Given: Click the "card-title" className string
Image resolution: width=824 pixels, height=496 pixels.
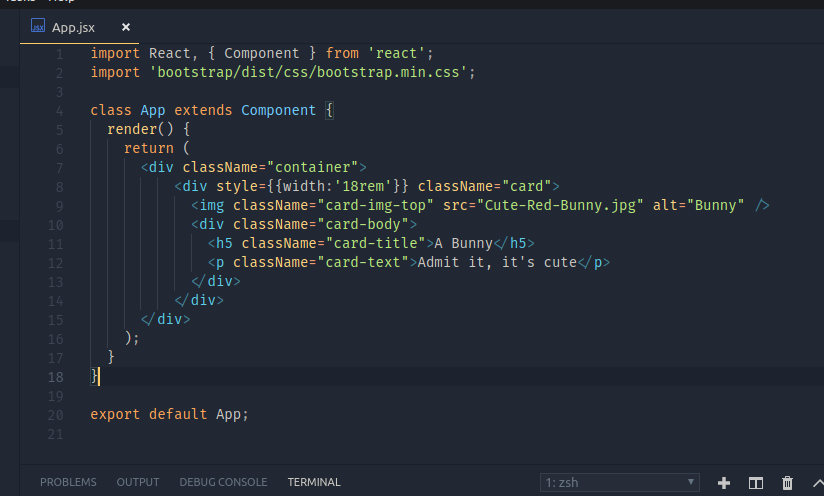Looking at the screenshot, I should tap(375, 243).
